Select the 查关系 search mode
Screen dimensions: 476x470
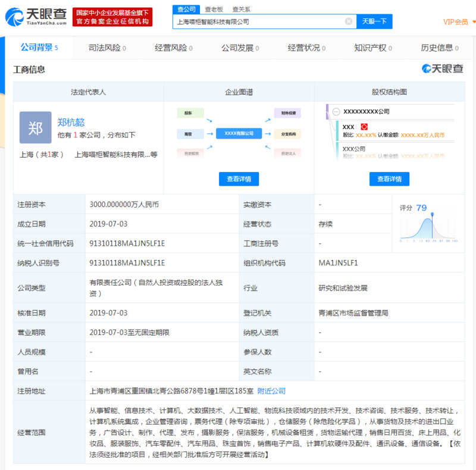click(x=241, y=9)
